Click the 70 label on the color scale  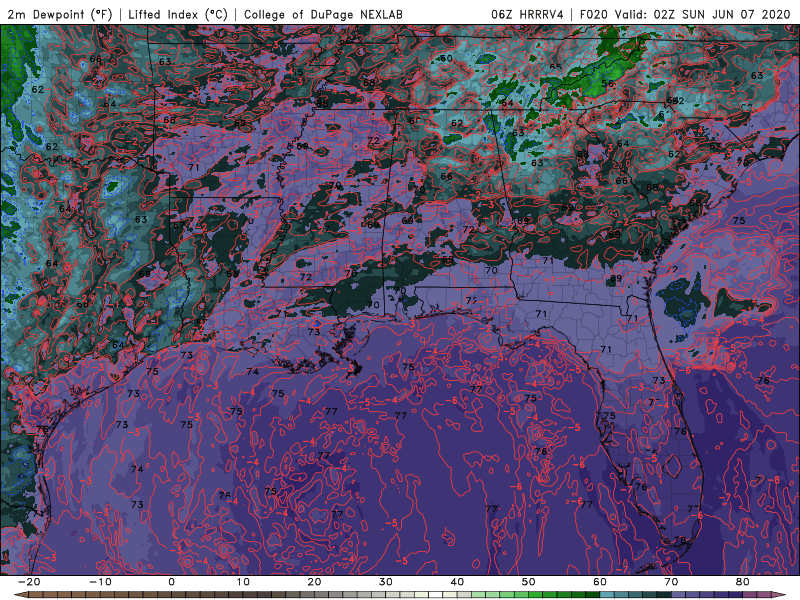point(671,582)
